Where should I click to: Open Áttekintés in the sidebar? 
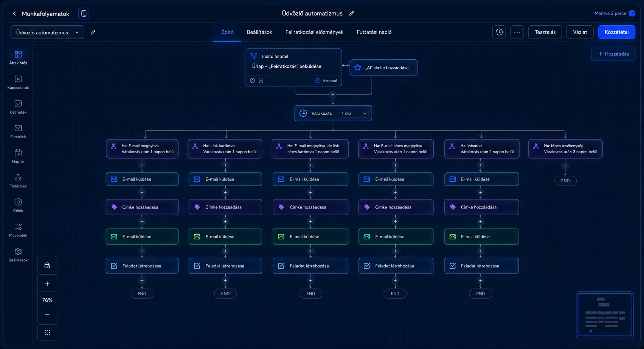pos(18,58)
